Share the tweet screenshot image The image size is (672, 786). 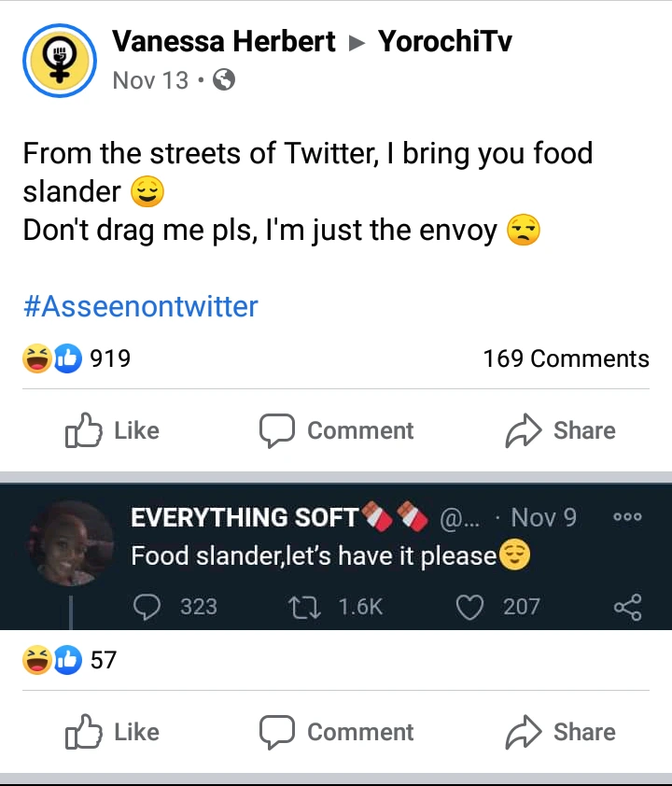coord(560,732)
